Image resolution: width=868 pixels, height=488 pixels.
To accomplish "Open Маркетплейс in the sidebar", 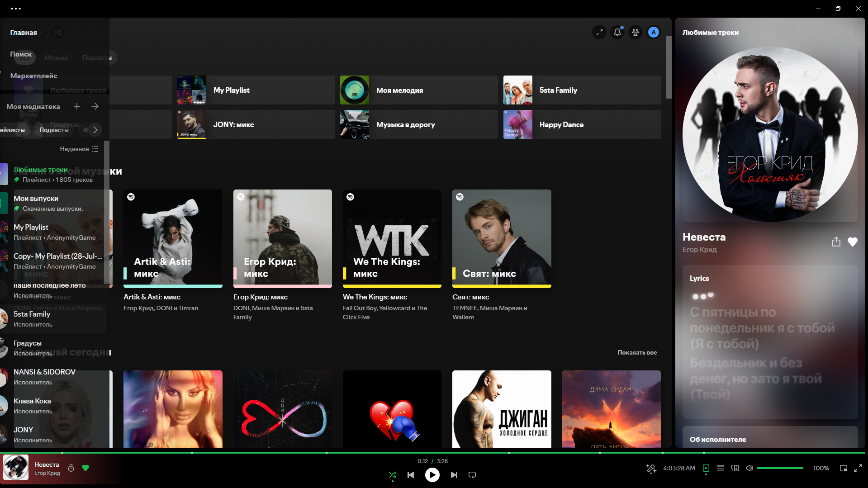I will coord(33,76).
